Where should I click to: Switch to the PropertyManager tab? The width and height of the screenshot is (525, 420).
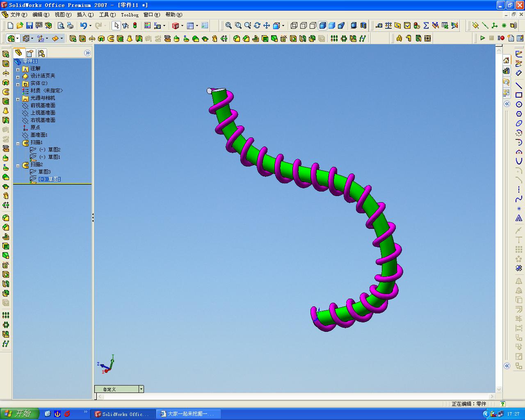(x=30, y=53)
